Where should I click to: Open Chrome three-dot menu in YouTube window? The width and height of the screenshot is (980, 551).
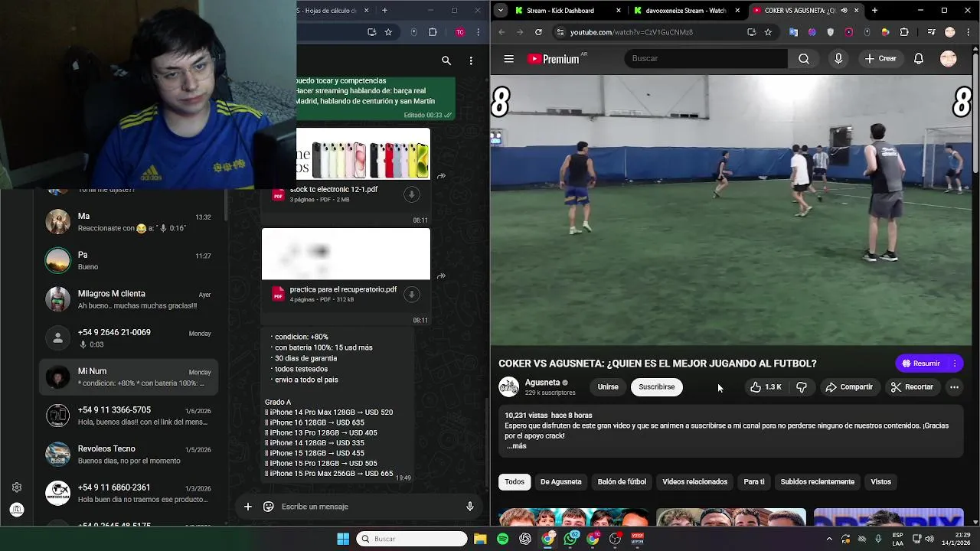(x=969, y=32)
